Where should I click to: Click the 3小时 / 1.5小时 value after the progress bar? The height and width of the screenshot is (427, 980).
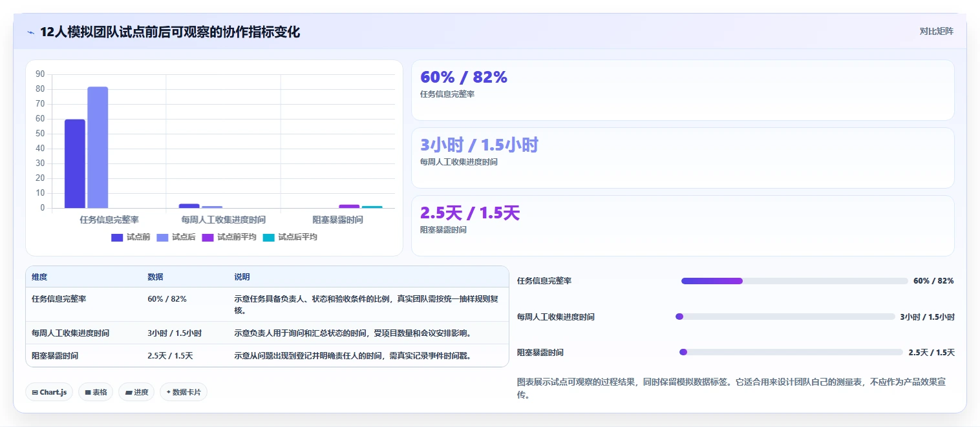pyautogui.click(x=927, y=317)
